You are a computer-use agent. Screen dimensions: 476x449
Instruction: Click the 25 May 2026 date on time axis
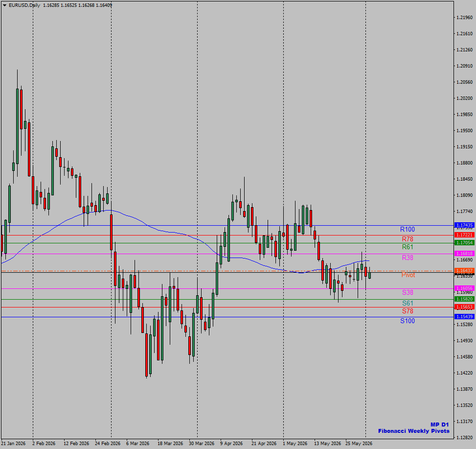(359, 444)
